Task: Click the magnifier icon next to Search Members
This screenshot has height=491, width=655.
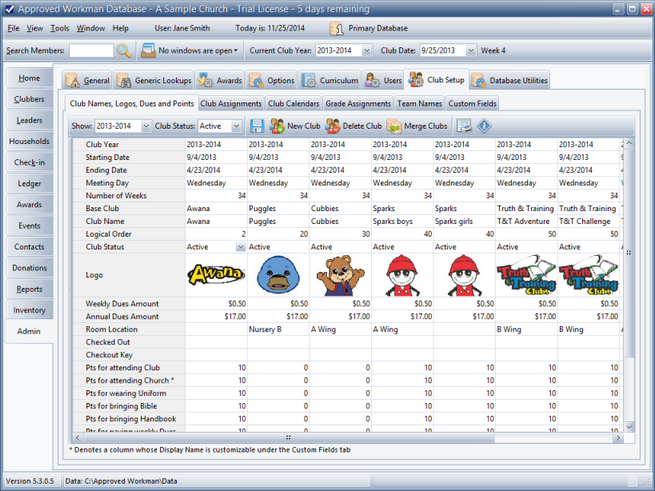Action: 123,50
